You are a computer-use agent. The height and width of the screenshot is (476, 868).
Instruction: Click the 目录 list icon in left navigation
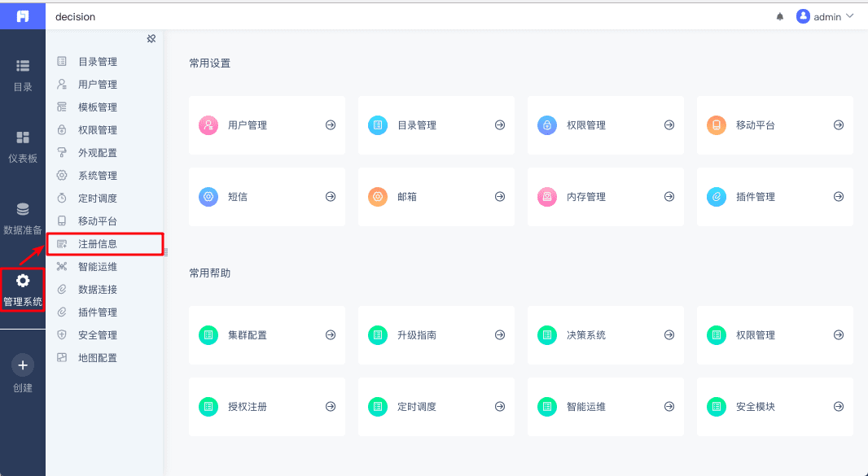click(23, 66)
